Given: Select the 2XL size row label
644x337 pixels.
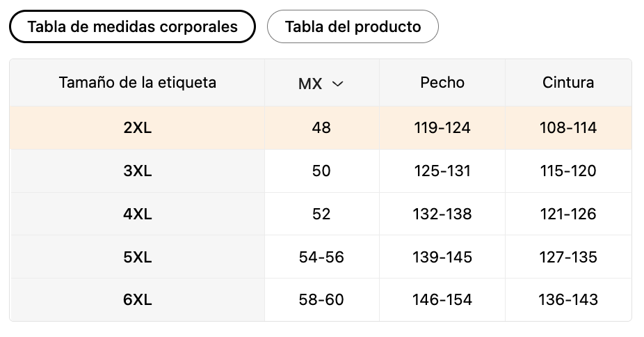Looking at the screenshot, I should point(138,128).
